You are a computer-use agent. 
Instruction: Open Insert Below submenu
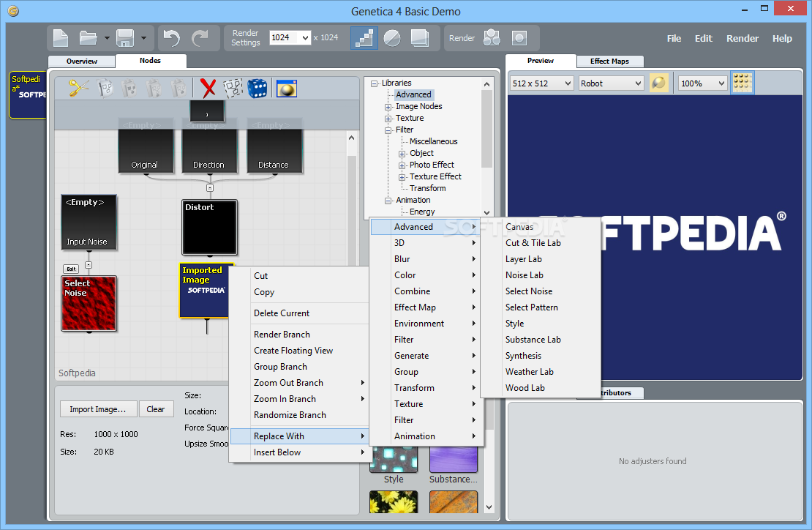point(299,452)
